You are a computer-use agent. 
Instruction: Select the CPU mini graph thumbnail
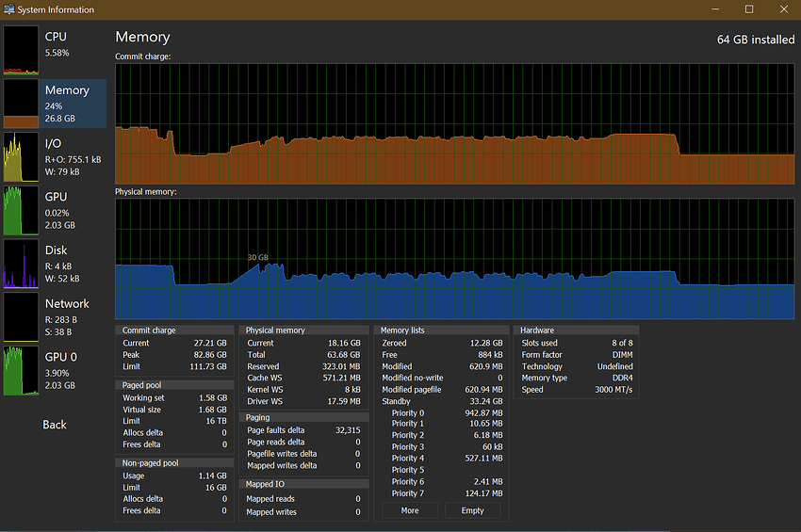[x=21, y=50]
